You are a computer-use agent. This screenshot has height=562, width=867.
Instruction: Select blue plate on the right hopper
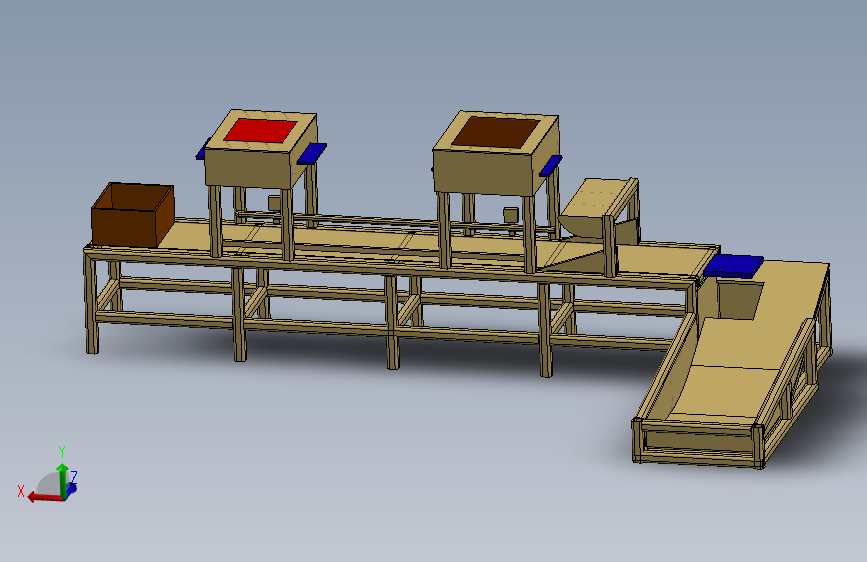551,165
